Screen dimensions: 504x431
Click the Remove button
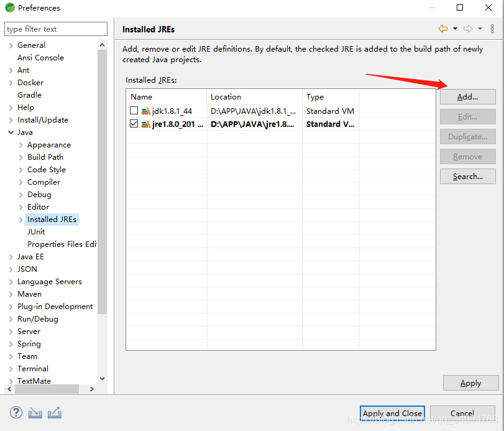(x=468, y=157)
